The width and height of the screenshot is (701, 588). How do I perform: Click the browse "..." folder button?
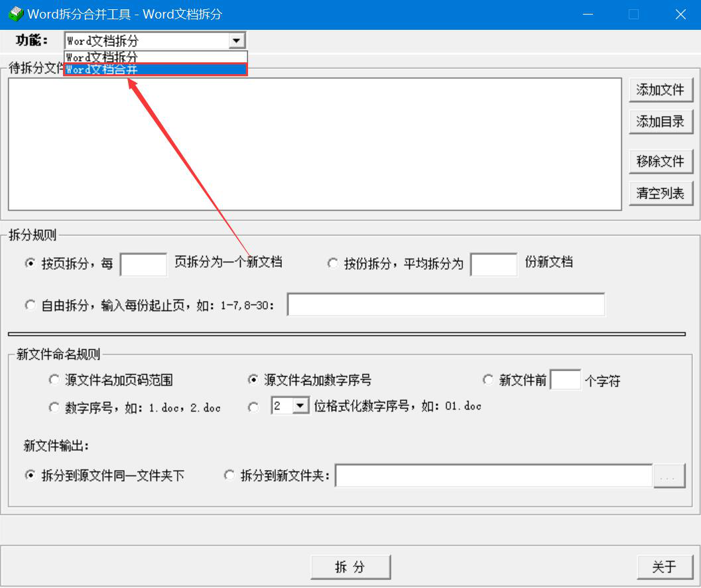pos(669,476)
